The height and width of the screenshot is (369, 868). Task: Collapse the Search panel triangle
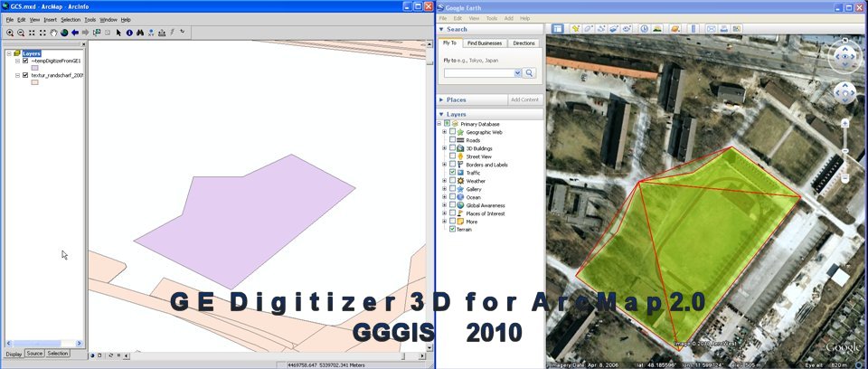[441, 29]
